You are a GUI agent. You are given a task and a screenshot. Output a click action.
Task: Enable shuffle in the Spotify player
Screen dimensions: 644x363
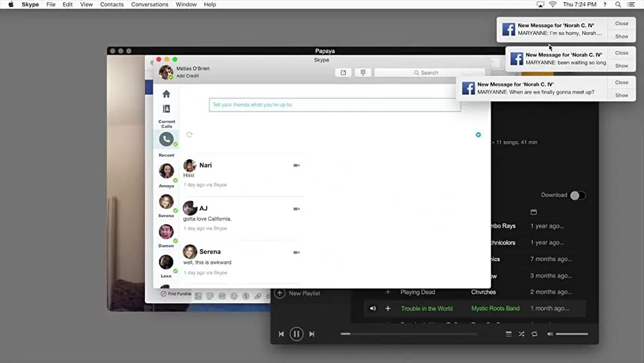(521, 334)
